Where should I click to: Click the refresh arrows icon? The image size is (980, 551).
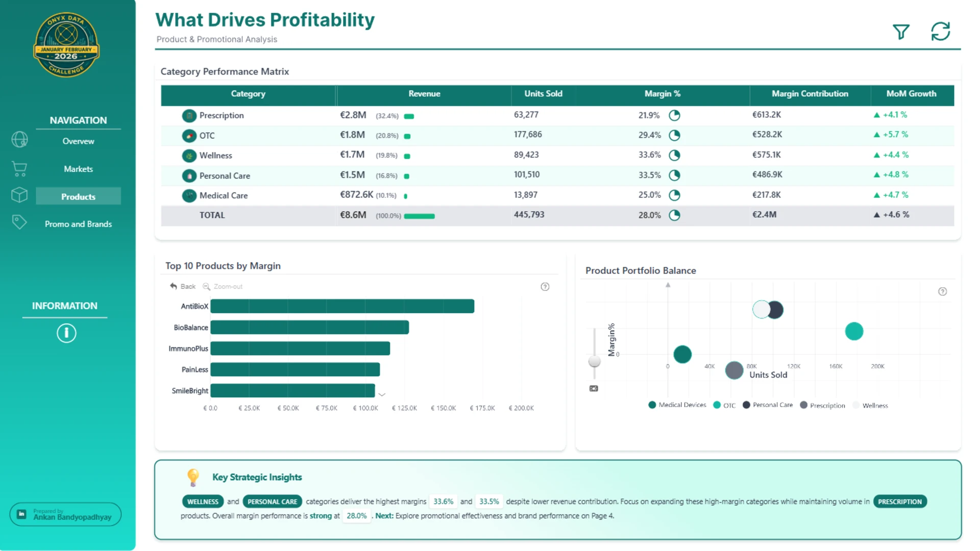pyautogui.click(x=940, y=31)
